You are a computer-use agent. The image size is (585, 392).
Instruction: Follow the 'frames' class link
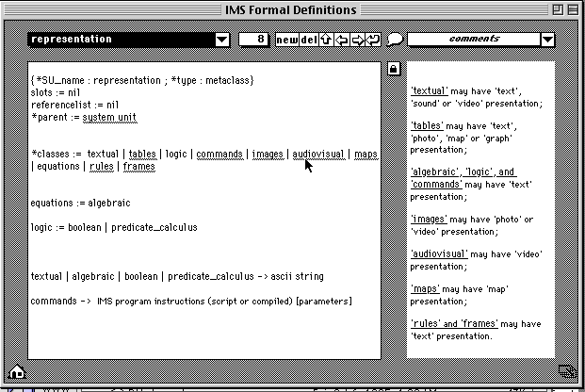[x=138, y=167]
